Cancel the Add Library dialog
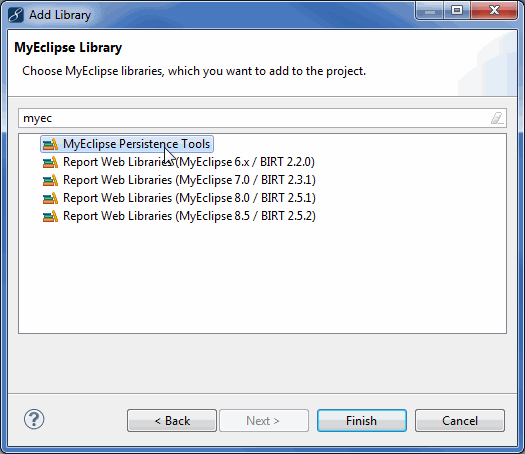This screenshot has width=525, height=454. (x=460, y=421)
